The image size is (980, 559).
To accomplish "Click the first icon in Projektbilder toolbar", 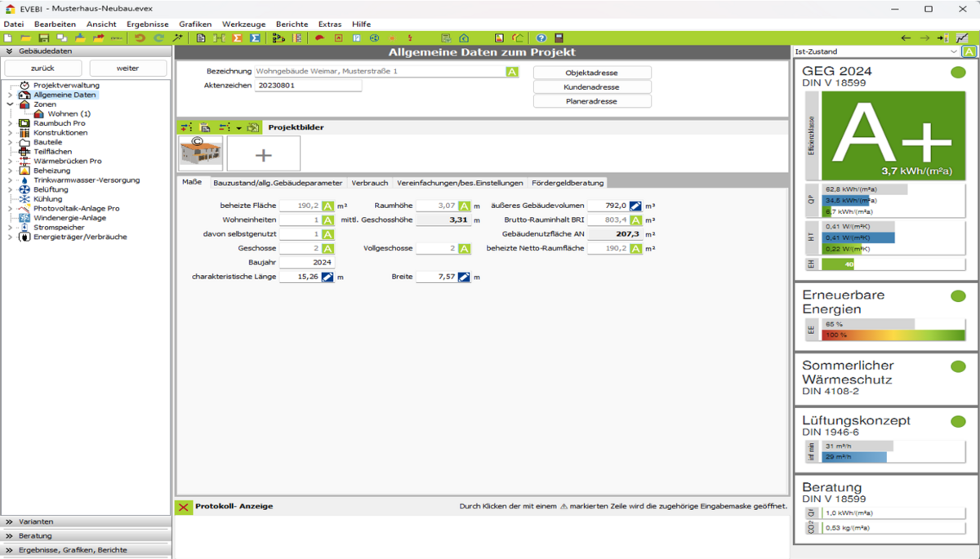I will pos(186,127).
